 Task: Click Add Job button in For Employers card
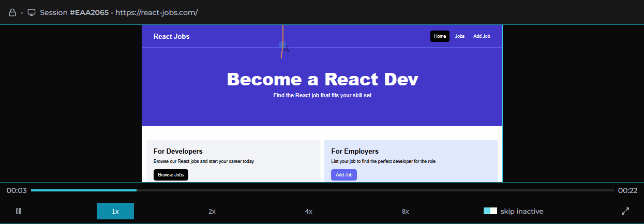(x=344, y=175)
